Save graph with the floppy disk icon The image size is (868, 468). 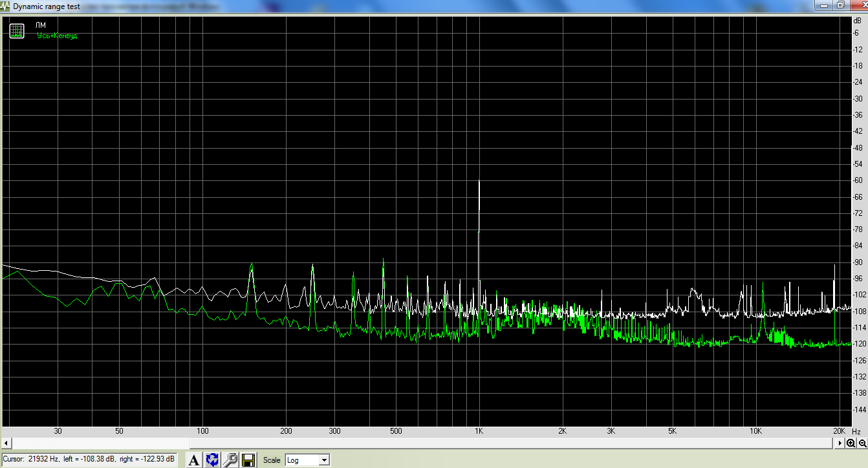tap(248, 460)
